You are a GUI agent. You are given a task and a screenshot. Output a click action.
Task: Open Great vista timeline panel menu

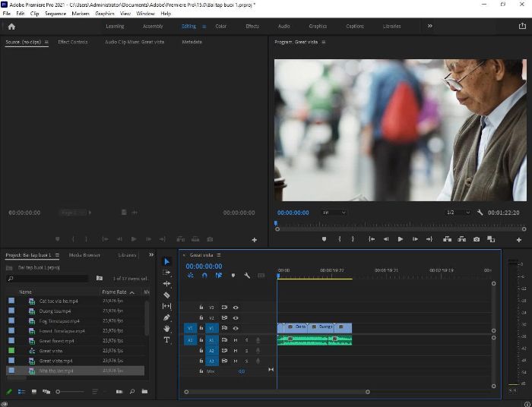(x=219, y=255)
